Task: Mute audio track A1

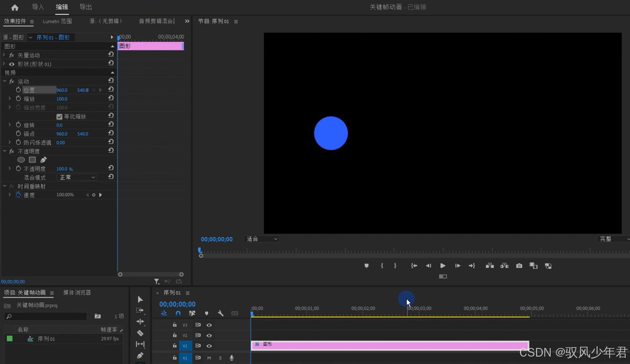Action: click(x=209, y=358)
